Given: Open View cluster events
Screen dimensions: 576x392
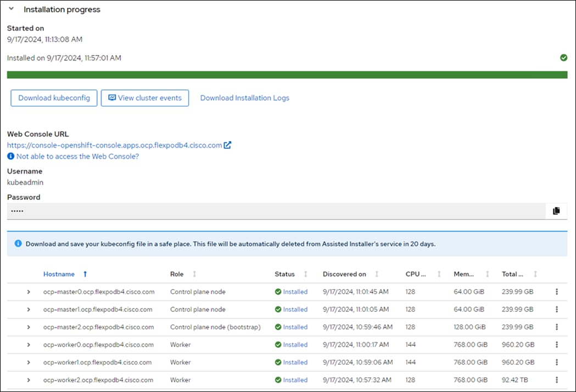Looking at the screenshot, I should pyautogui.click(x=145, y=98).
